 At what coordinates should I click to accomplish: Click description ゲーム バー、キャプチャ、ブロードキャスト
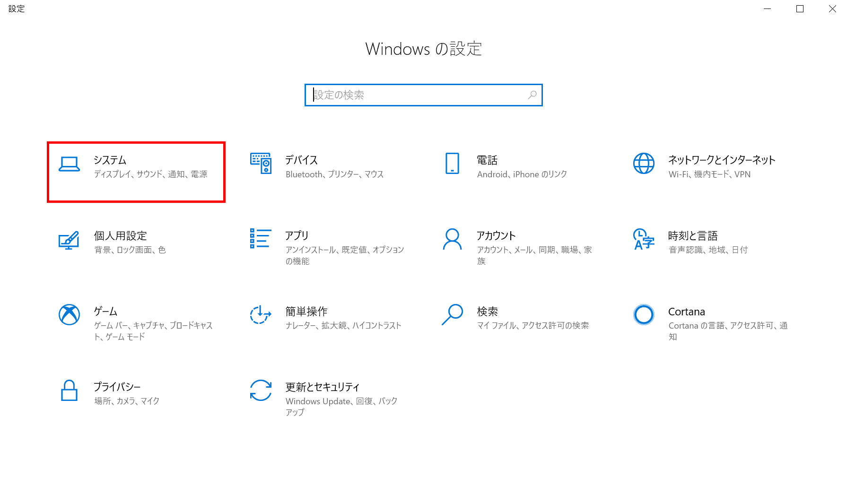click(153, 331)
